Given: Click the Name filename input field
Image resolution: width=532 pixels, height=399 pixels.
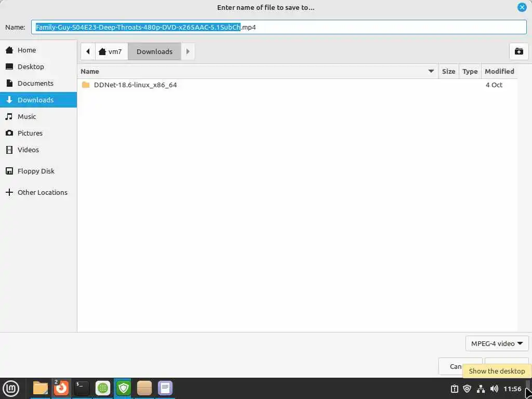Looking at the screenshot, I should [x=278, y=27].
